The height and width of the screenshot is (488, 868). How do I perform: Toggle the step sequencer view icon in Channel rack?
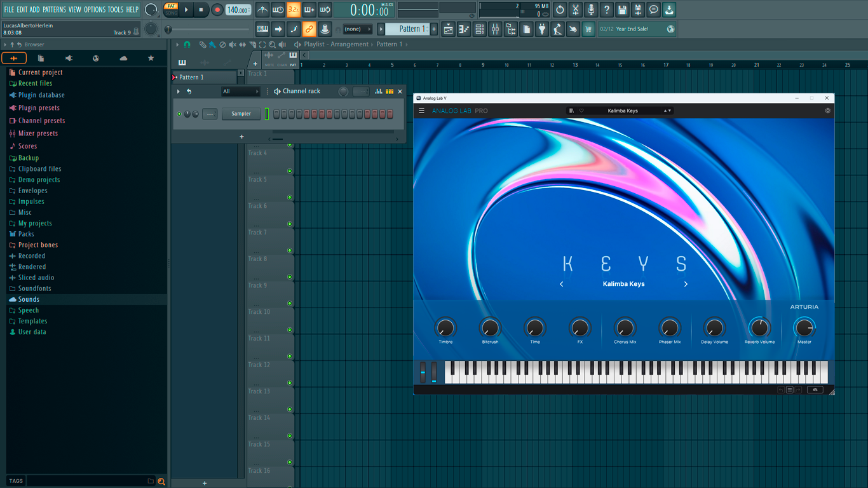coord(390,91)
